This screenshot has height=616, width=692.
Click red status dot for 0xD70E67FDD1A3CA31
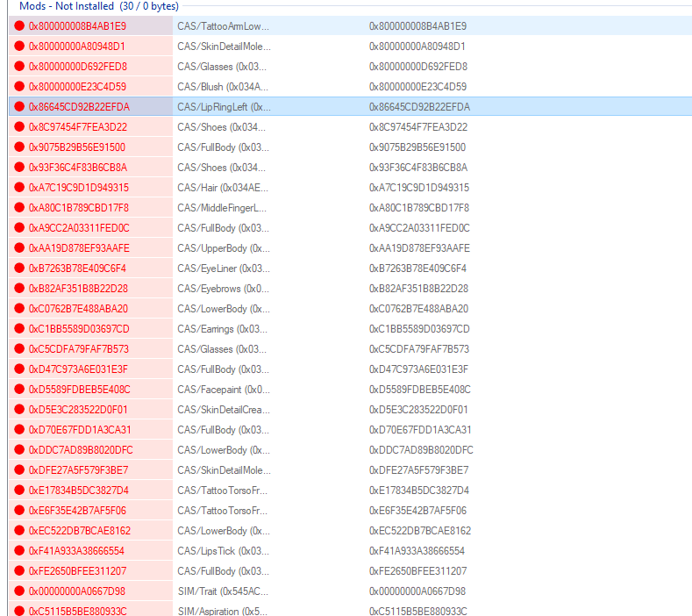[x=19, y=430]
